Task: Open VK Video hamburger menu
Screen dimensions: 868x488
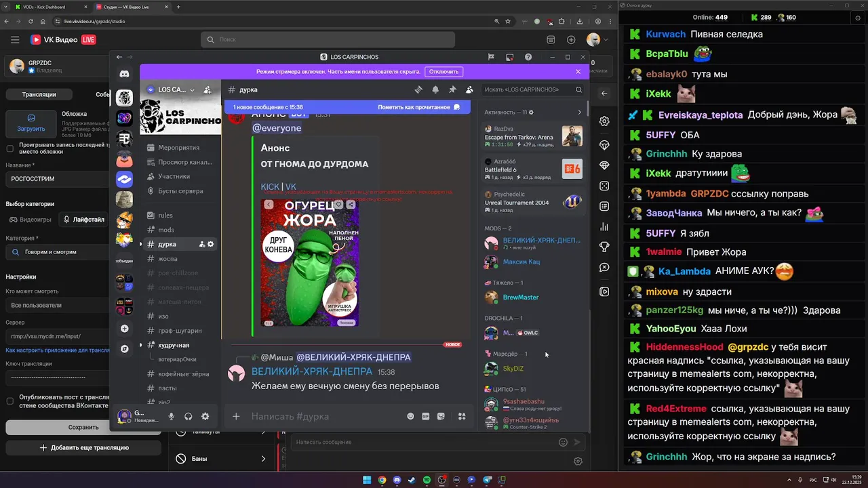Action: (x=15, y=40)
